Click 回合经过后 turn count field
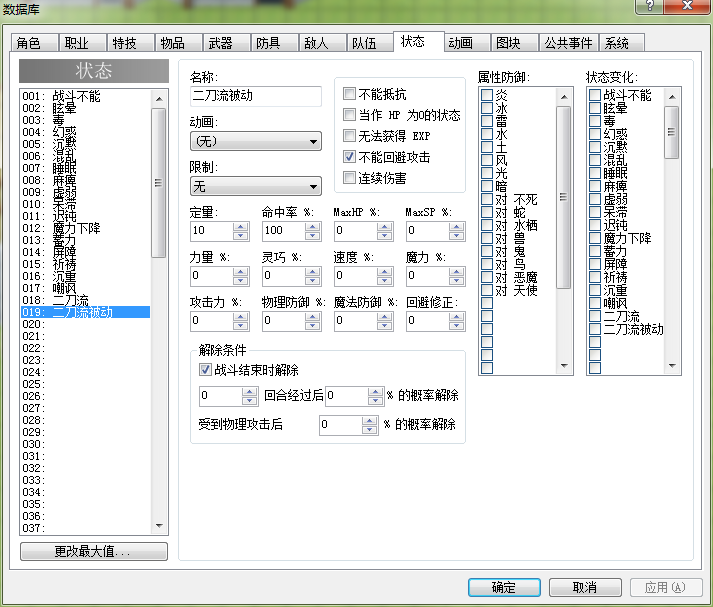This screenshot has width=713, height=607. tap(221, 396)
